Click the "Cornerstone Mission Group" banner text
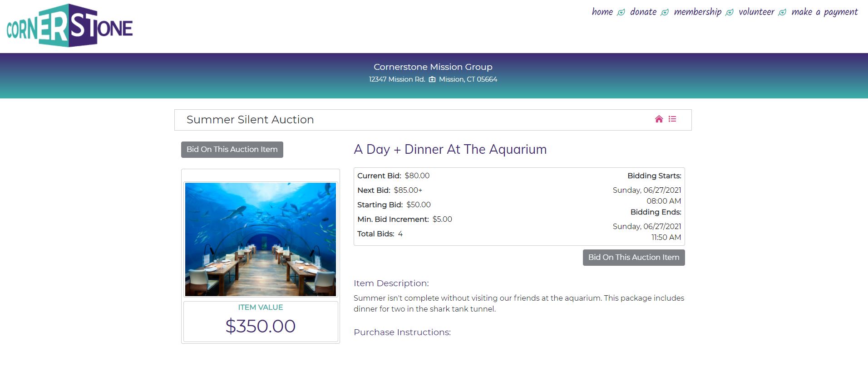 pos(433,67)
